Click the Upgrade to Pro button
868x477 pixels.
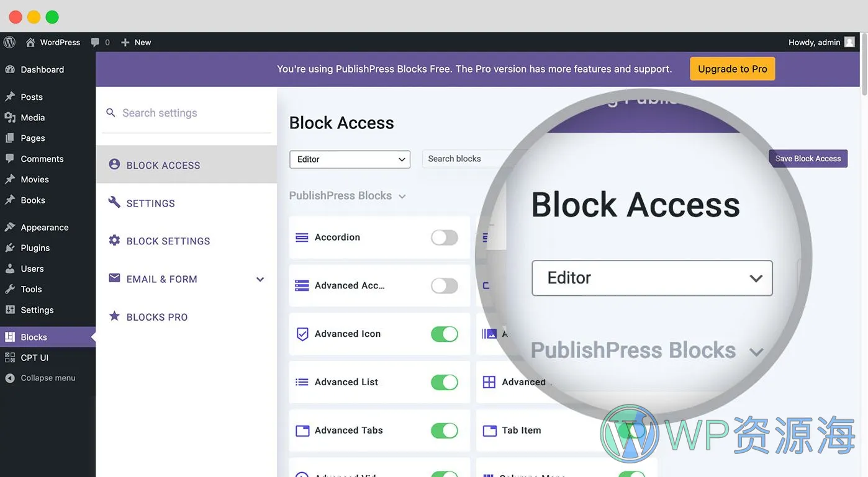coord(733,69)
